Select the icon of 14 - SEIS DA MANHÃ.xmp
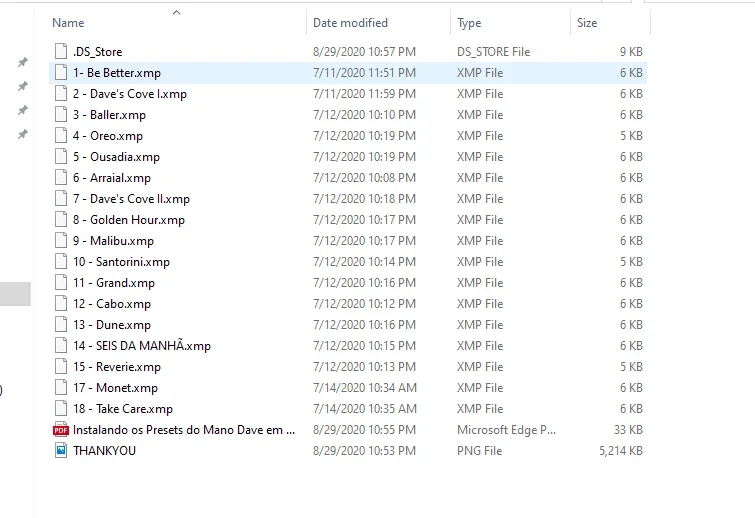755x518 pixels. [x=61, y=345]
